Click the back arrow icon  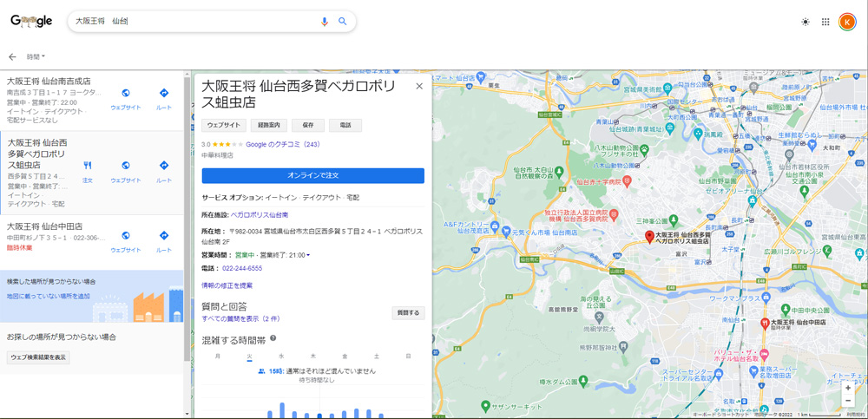tap(12, 56)
